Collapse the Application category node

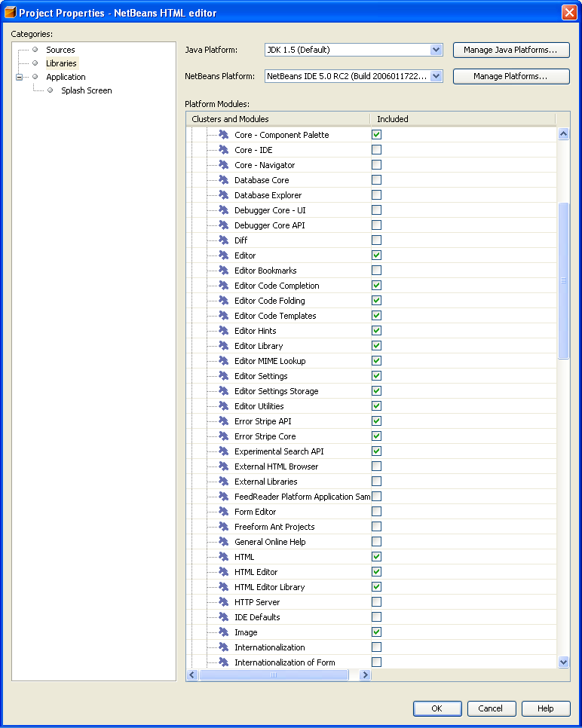(20, 77)
